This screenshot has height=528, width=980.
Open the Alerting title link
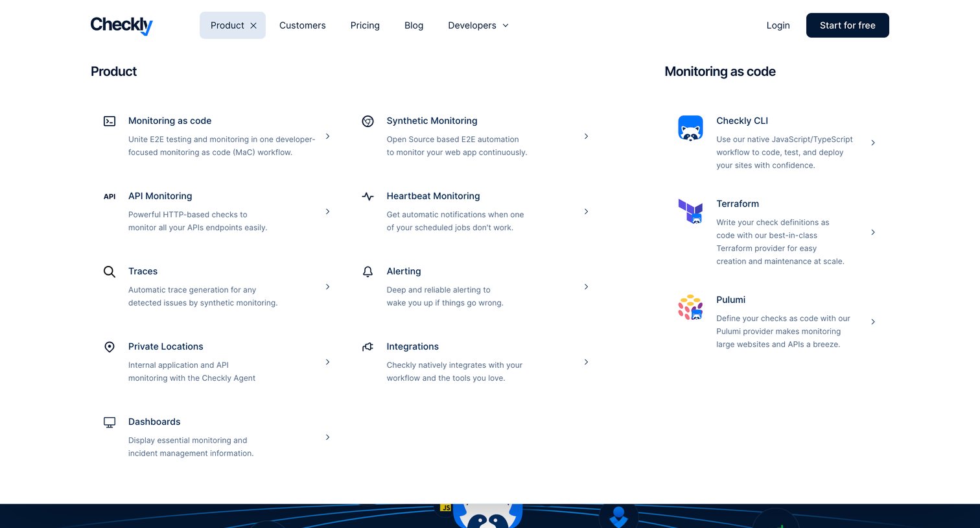[x=404, y=271]
